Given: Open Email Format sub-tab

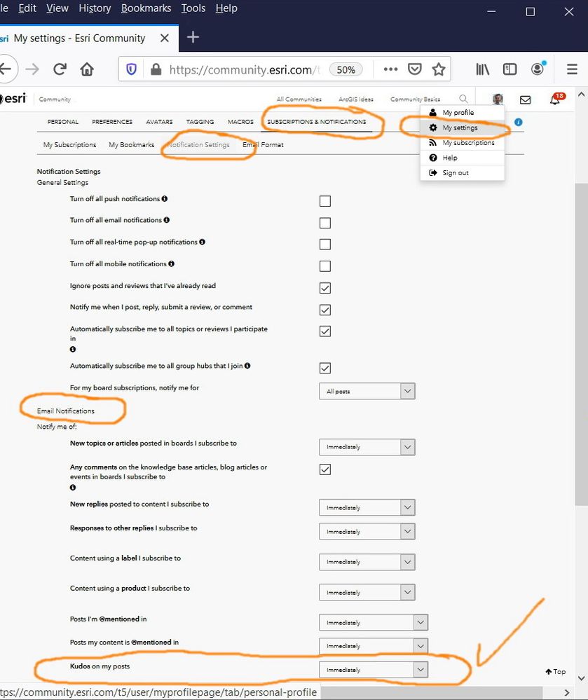Looking at the screenshot, I should click(x=263, y=144).
